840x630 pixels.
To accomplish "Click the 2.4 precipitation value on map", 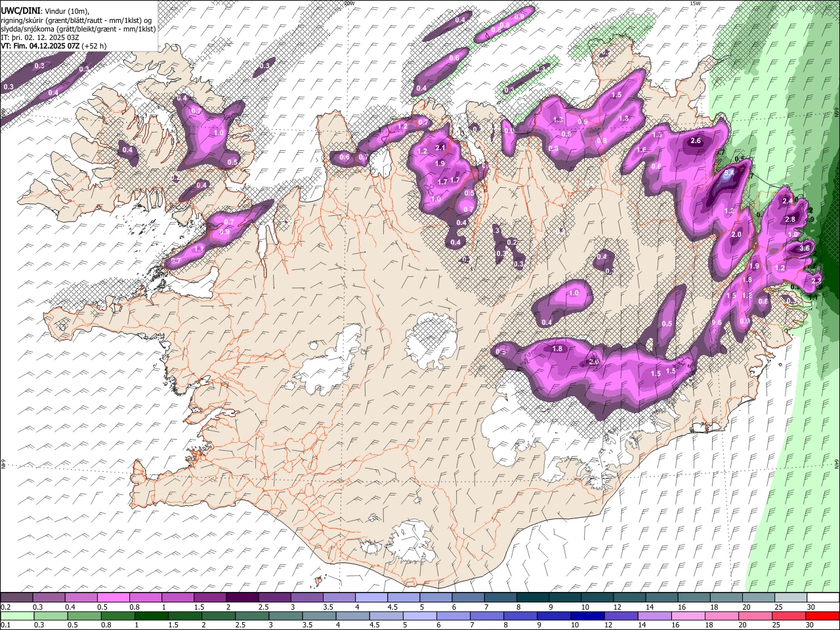I will click(x=787, y=201).
